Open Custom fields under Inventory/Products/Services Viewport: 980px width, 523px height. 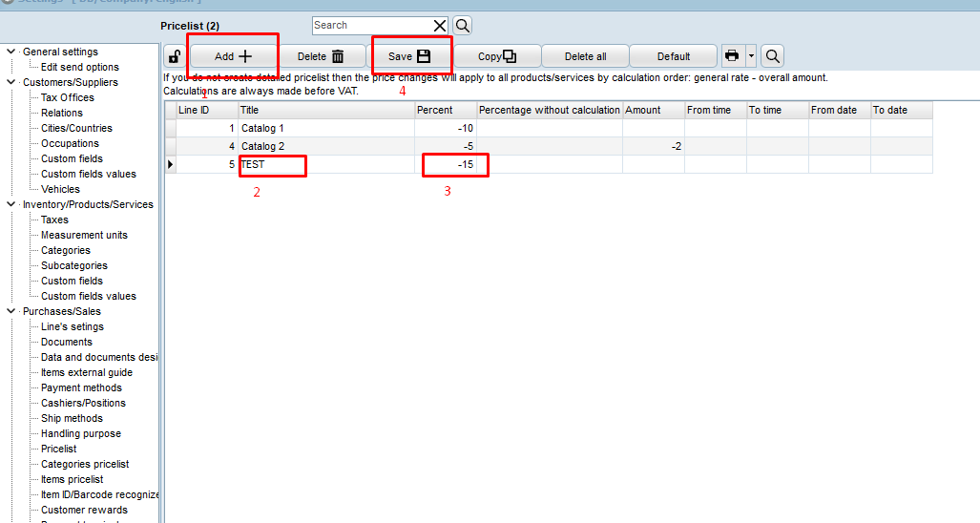[72, 282]
